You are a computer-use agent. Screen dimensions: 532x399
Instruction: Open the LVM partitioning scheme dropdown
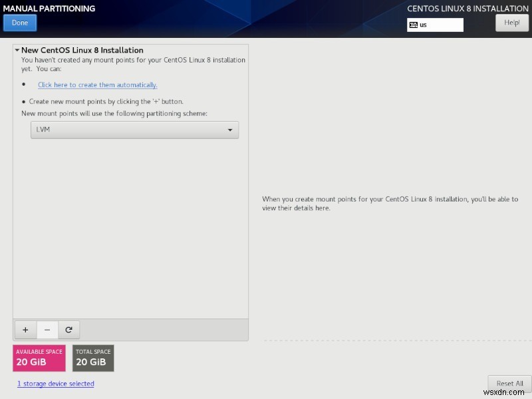(134, 130)
